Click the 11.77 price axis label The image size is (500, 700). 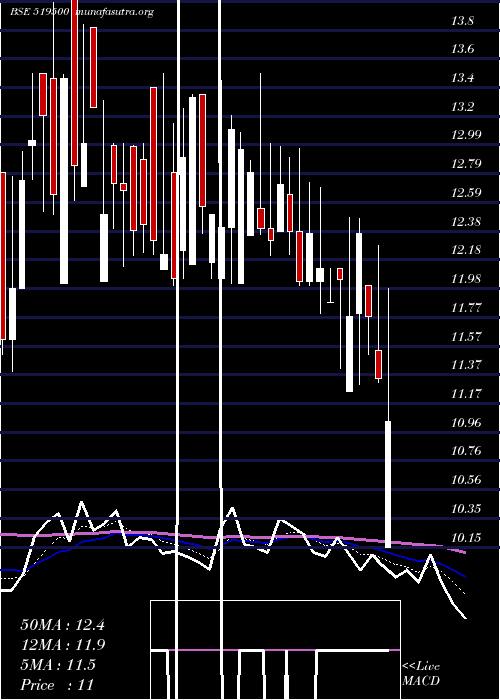coord(466,308)
